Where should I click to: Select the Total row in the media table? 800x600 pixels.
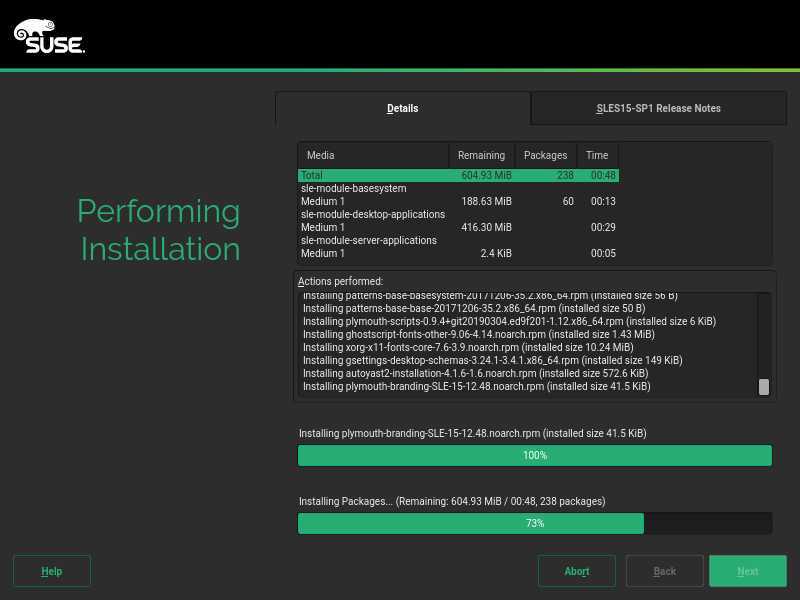click(x=458, y=176)
